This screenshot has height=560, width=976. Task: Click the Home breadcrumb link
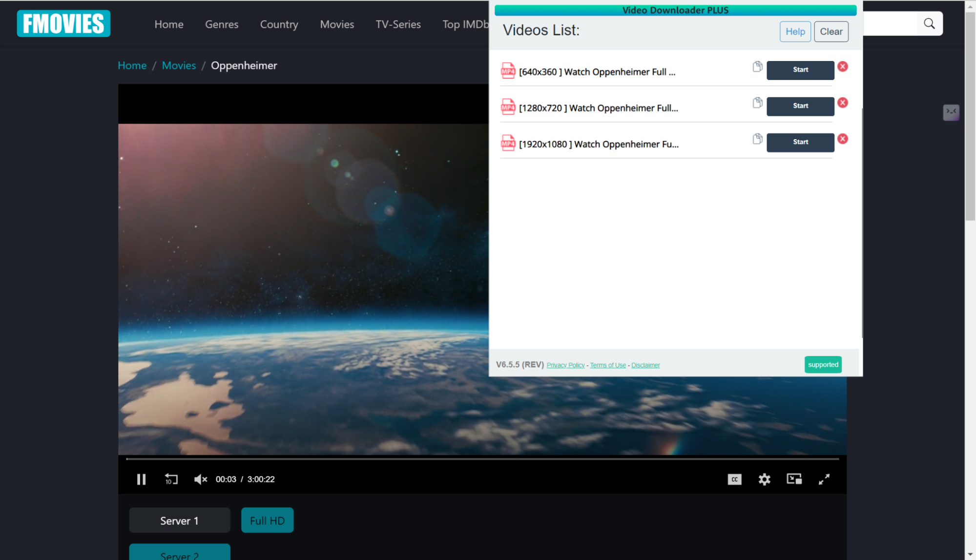click(x=132, y=65)
